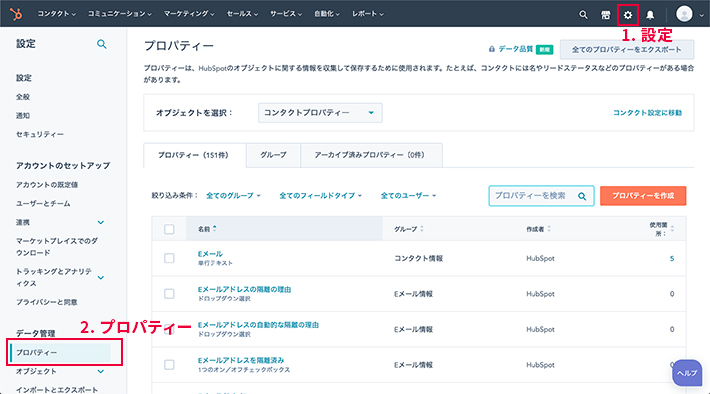Switch to the プロパティー (151件) tab
The height and width of the screenshot is (394, 710).
(x=195, y=155)
